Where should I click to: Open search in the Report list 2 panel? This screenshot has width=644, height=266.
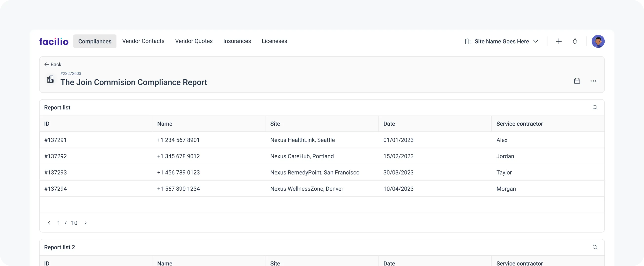click(x=595, y=247)
